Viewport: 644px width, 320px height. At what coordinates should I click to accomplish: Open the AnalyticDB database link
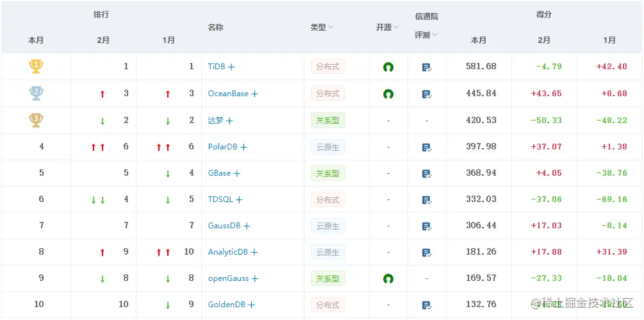[228, 252]
